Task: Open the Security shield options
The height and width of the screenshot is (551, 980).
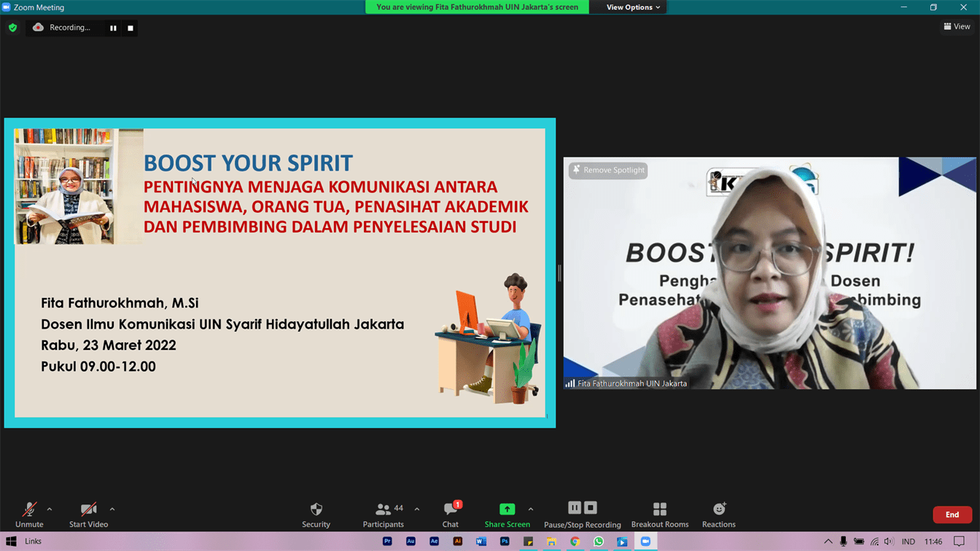Action: click(316, 514)
